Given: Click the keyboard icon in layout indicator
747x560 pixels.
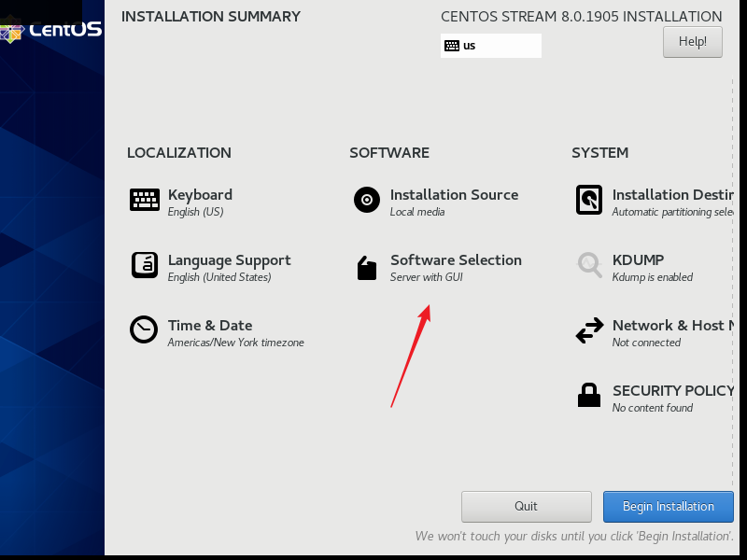Looking at the screenshot, I should (452, 46).
